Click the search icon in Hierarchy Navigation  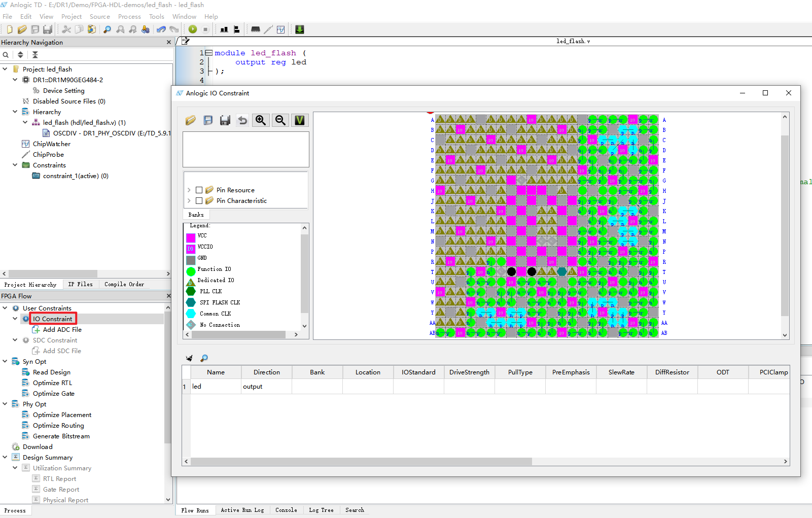pos(6,55)
